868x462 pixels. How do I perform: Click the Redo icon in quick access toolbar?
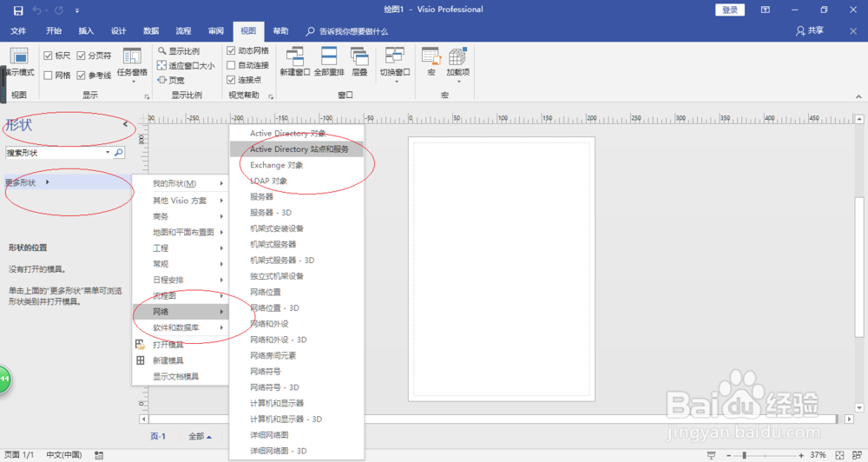[x=59, y=10]
